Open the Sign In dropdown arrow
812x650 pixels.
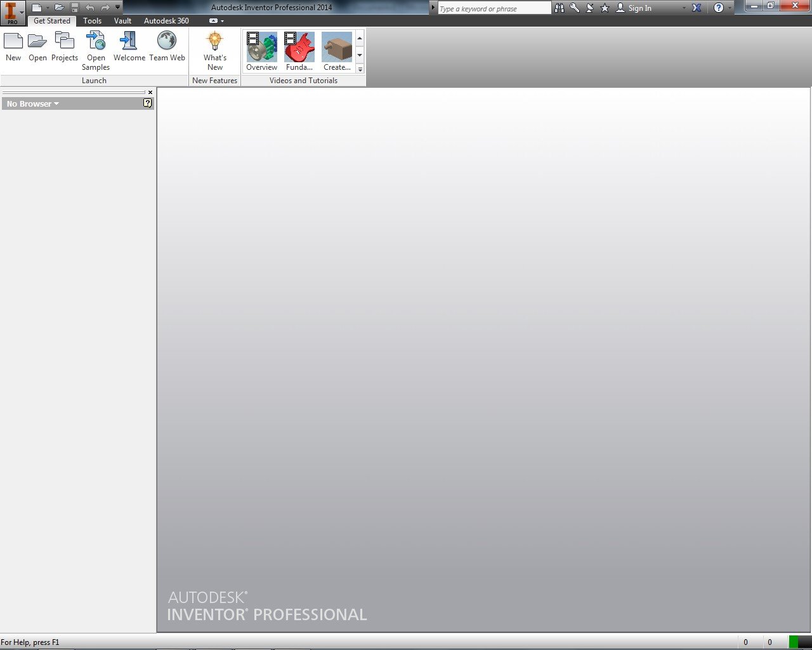point(684,8)
